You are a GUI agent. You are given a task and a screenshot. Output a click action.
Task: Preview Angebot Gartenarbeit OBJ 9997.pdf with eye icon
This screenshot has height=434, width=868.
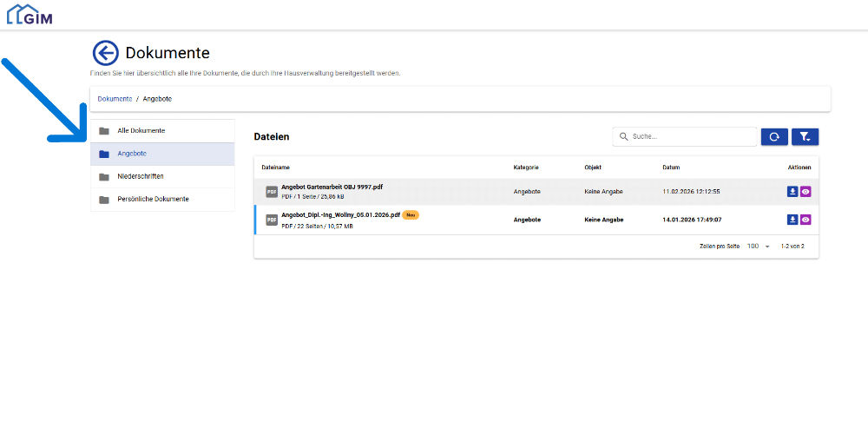pyautogui.click(x=806, y=192)
